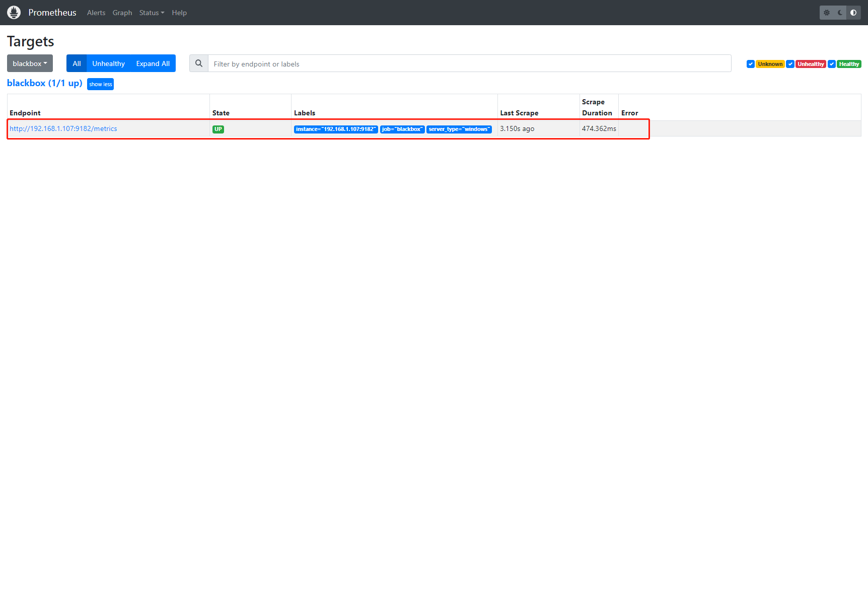Screen dimensions: 868x602
Task: Switch to the dark theme moon icon
Action: (x=840, y=13)
